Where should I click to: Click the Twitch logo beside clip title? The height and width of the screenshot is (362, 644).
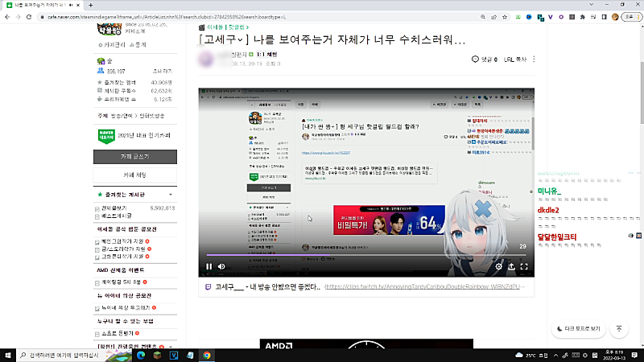pyautogui.click(x=208, y=287)
